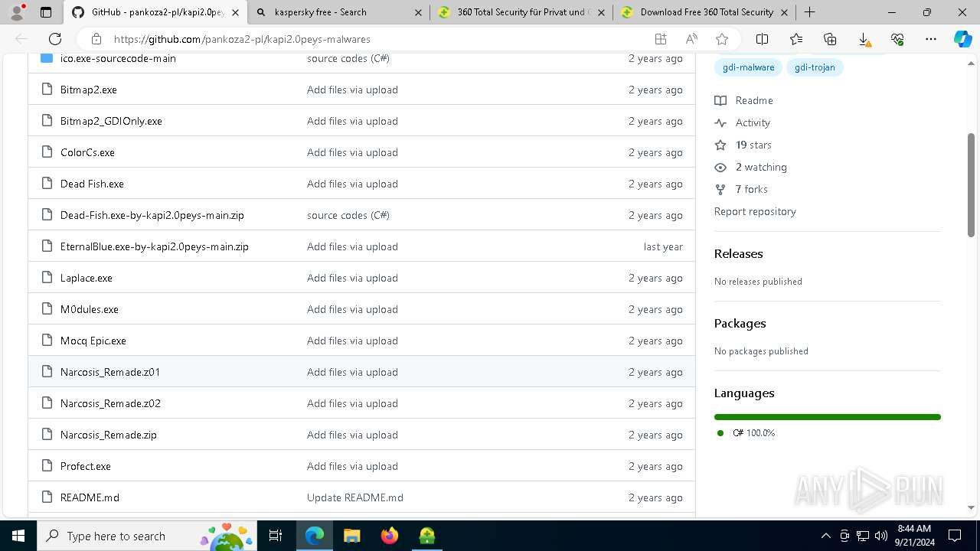Viewport: 980px width, 551px height.
Task: Click the gdi-malware topic tag
Action: coord(748,67)
